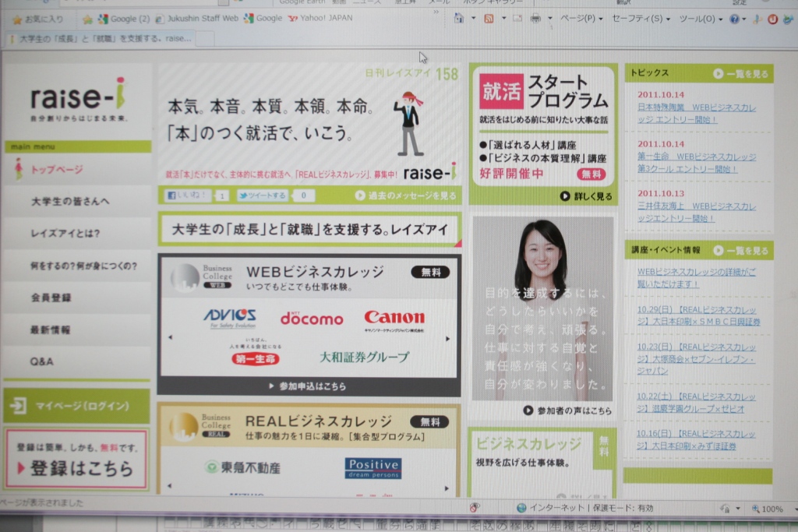Click the Print icon

535,19
